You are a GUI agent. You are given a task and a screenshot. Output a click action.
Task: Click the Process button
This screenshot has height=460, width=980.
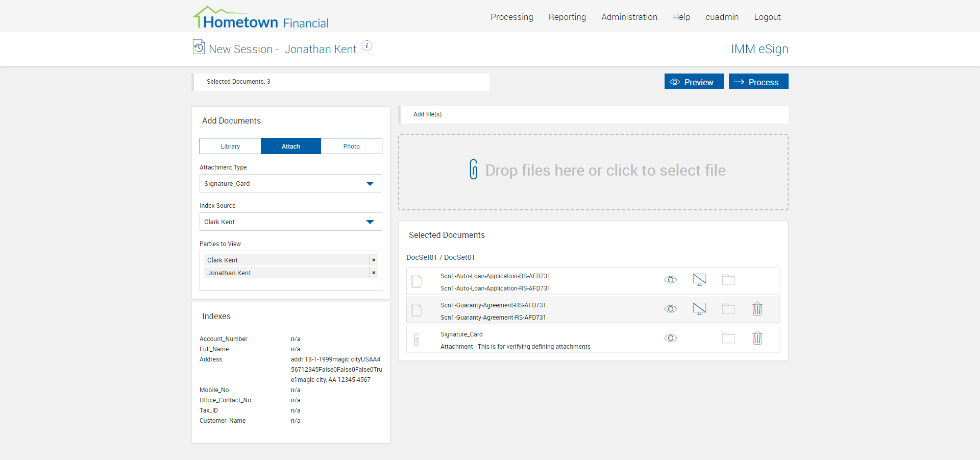pyautogui.click(x=758, y=82)
